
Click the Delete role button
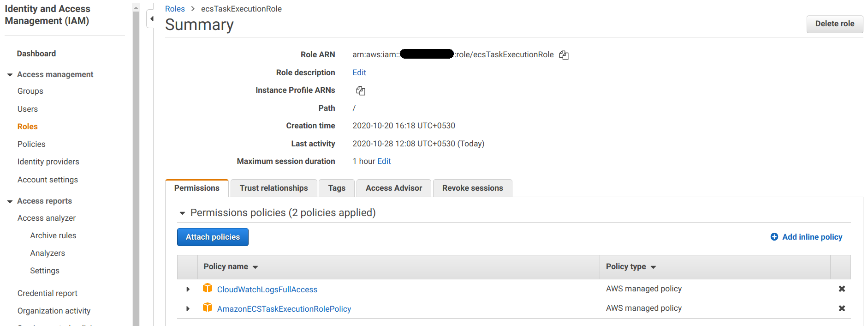pyautogui.click(x=834, y=24)
